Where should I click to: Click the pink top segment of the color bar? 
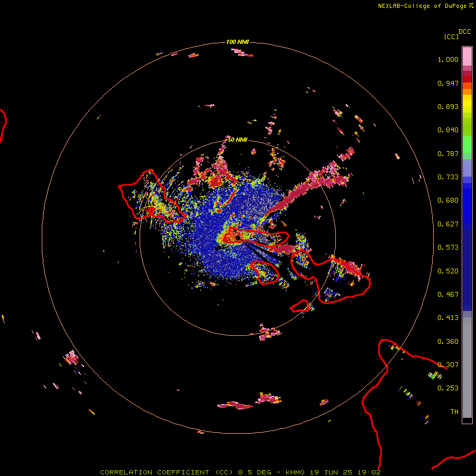tap(467, 57)
